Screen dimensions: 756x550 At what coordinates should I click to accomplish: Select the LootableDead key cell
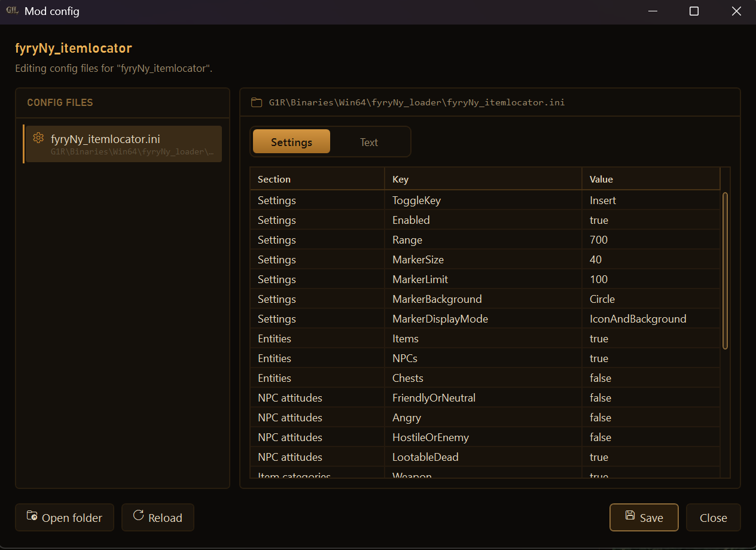483,457
